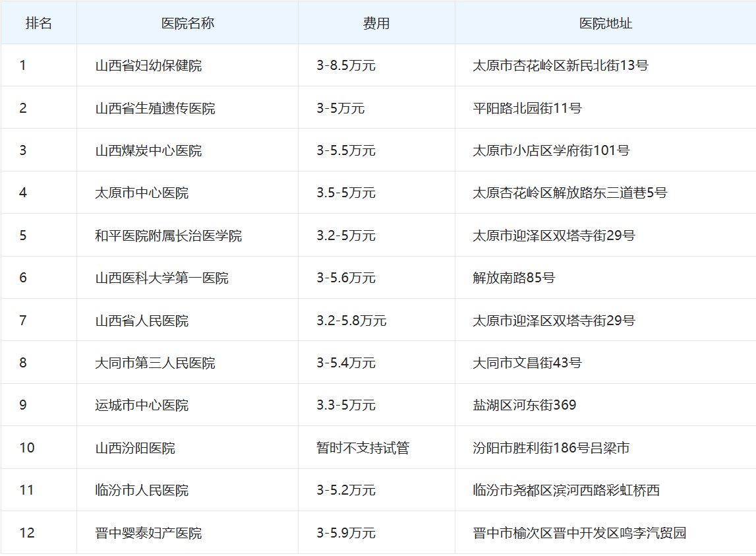Select 大同市第三人民医院 row name
This screenshot has height=556, width=756.
[x=155, y=363]
